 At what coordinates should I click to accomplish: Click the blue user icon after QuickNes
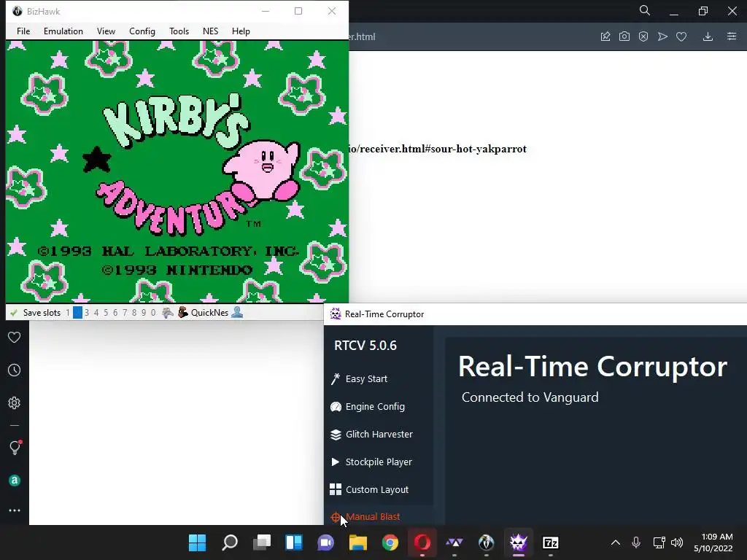point(237,312)
